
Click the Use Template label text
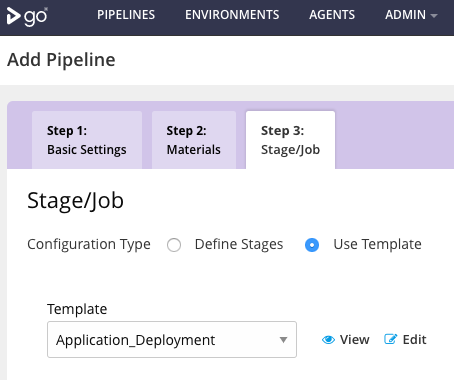point(377,244)
